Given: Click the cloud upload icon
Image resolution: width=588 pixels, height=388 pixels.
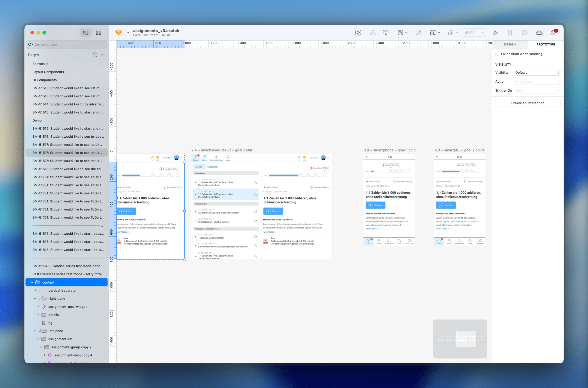Looking at the screenshot, I should pos(539,33).
